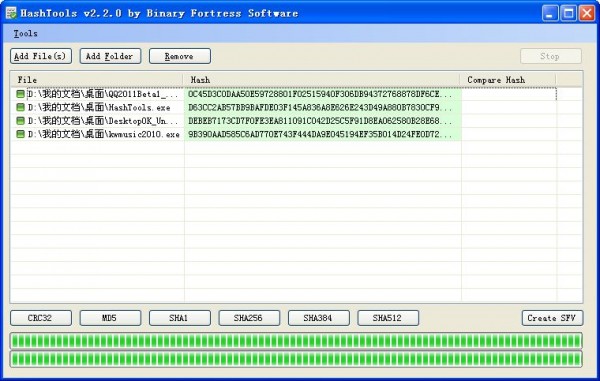Select the DesktopOK_Un file path
The width and height of the screenshot is (600, 381).
tap(103, 120)
